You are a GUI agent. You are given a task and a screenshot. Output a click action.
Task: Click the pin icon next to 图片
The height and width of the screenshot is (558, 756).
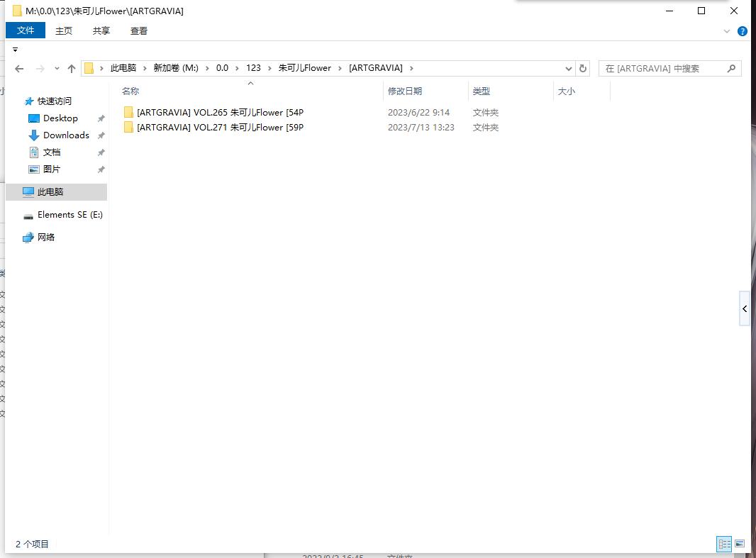pos(101,169)
